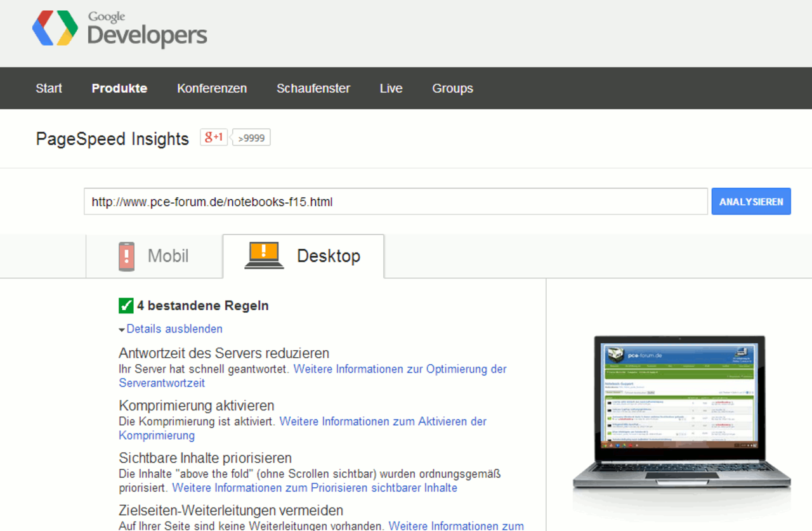Open the Groups navigation item
The image size is (812, 531).
(x=452, y=88)
